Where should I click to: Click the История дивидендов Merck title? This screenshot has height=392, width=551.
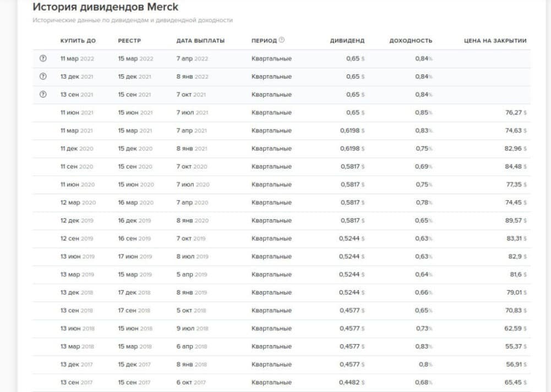click(x=105, y=7)
